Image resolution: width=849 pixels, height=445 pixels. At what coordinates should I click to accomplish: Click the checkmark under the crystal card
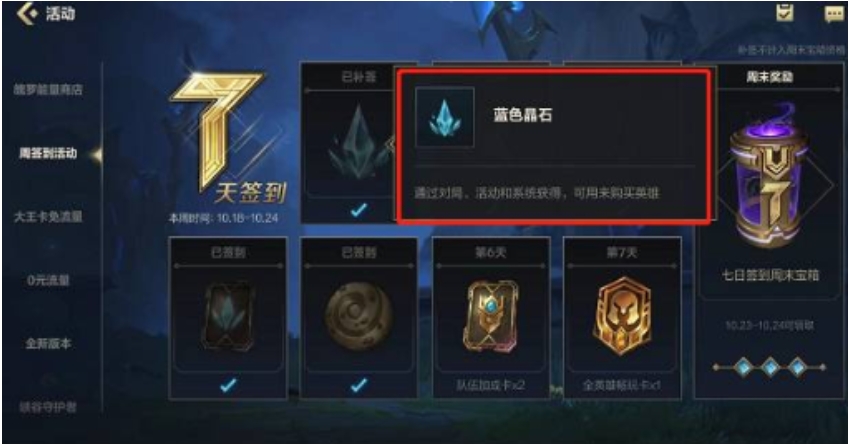click(x=228, y=385)
